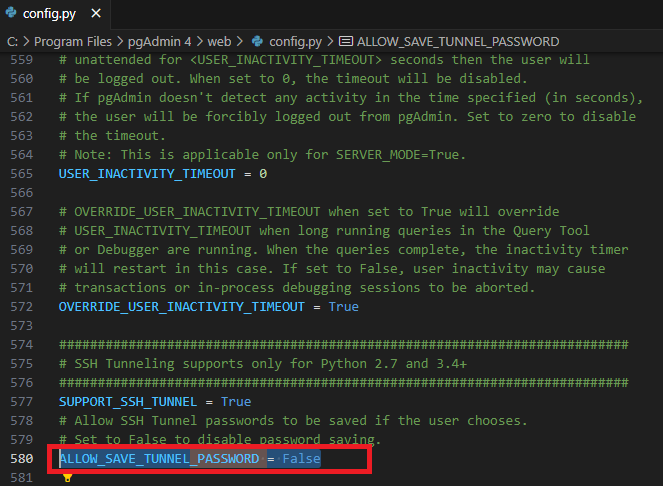The width and height of the screenshot is (663, 486).
Task: Click the True value of SUPPORT_SSH_TUNNEL
Action: tap(236, 401)
